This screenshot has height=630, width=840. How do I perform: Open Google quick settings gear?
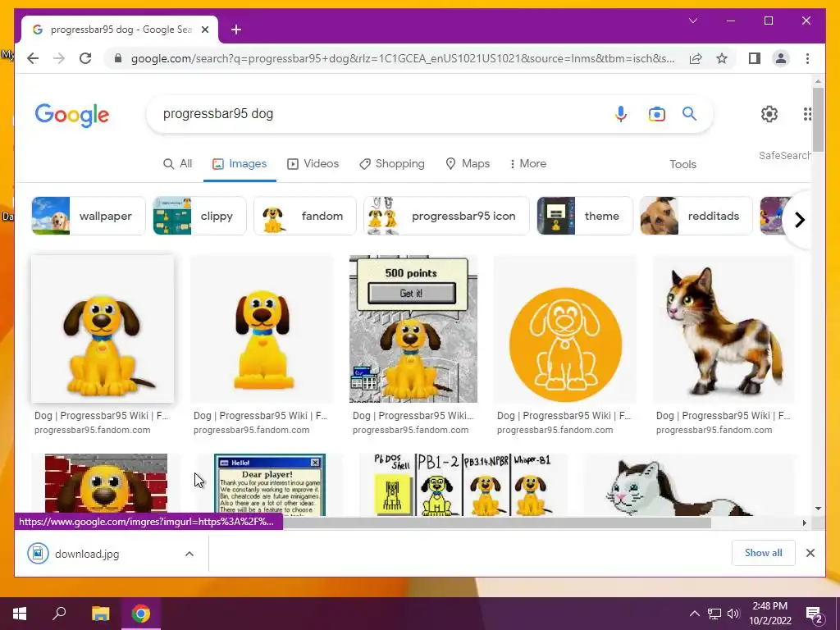click(x=769, y=113)
